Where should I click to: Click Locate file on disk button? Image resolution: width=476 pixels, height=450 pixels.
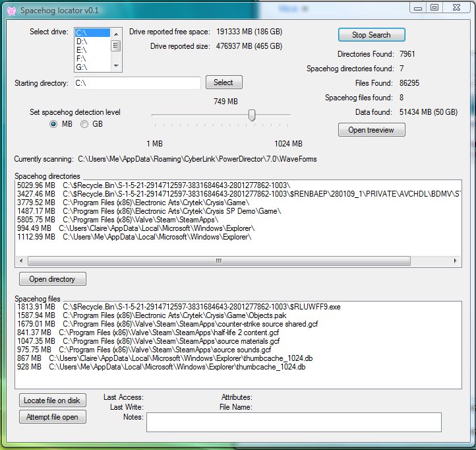coord(52,401)
